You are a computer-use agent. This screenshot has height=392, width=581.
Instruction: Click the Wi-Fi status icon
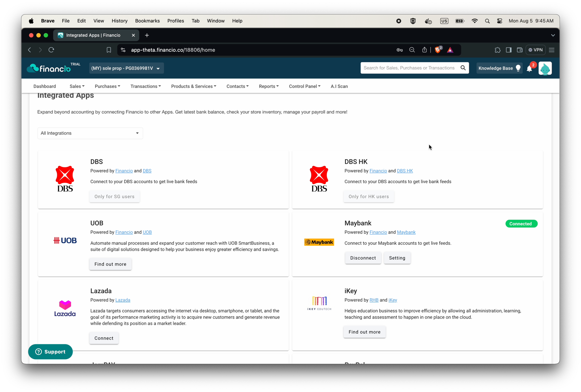pos(474,21)
